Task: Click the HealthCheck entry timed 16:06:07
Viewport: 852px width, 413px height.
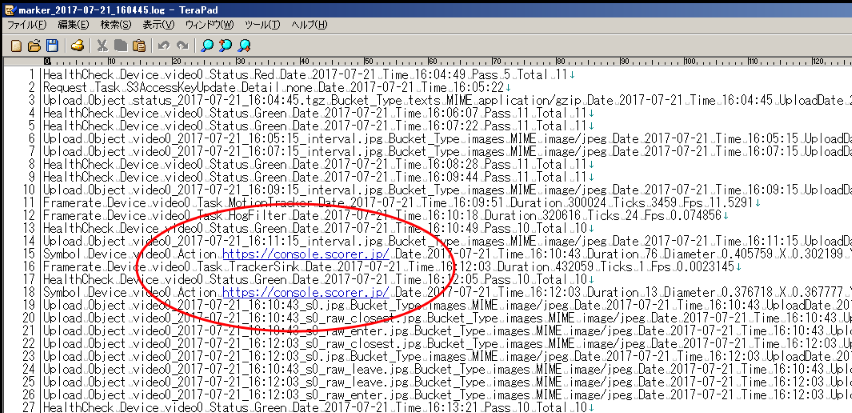Action: pyautogui.click(x=318, y=113)
